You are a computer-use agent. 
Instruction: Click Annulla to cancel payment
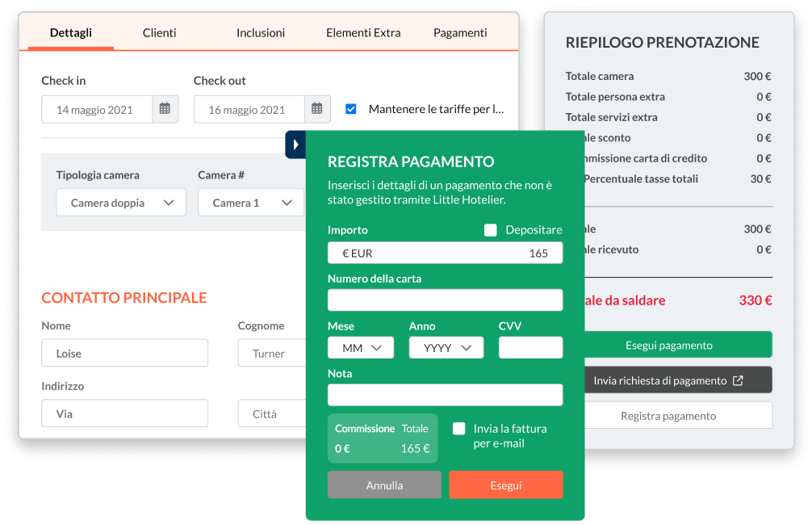pos(384,485)
